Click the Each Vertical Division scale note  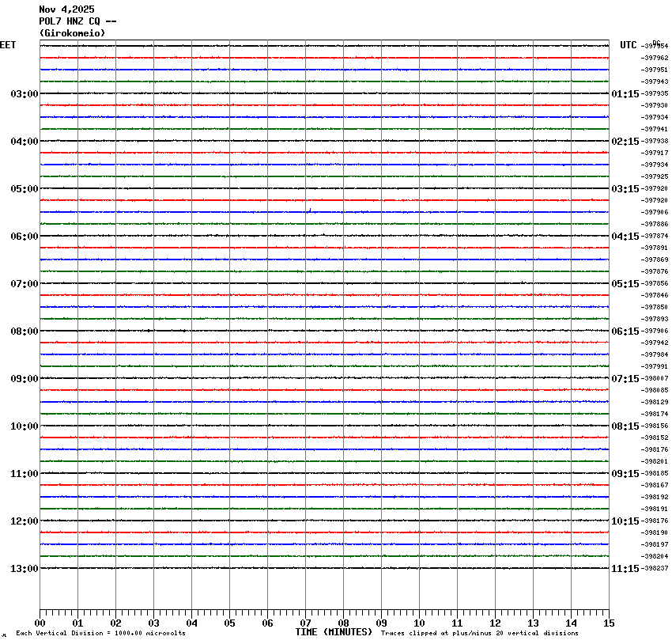pyautogui.click(x=100, y=634)
